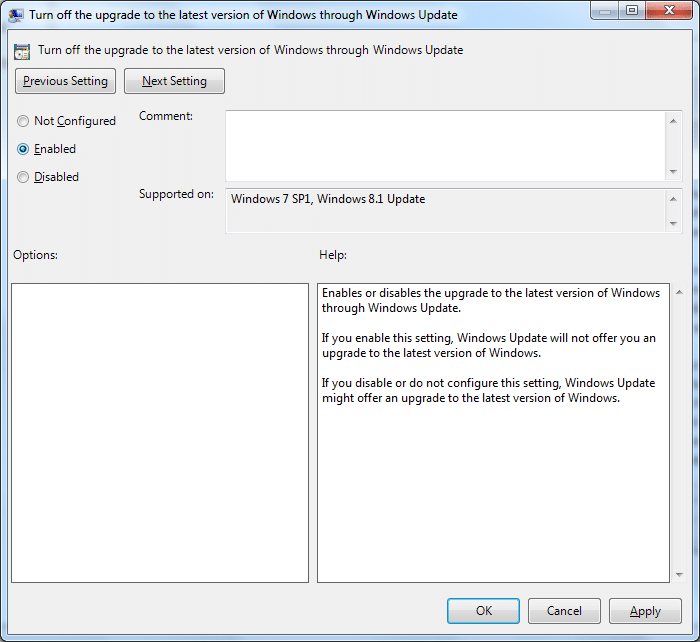The width and height of the screenshot is (700, 642).
Task: Click help paragraph 'If you enable this setting'
Action: pos(489,346)
